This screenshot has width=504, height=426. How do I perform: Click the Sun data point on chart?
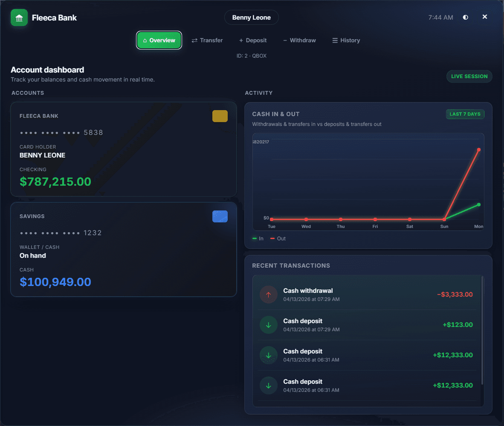[444, 219]
